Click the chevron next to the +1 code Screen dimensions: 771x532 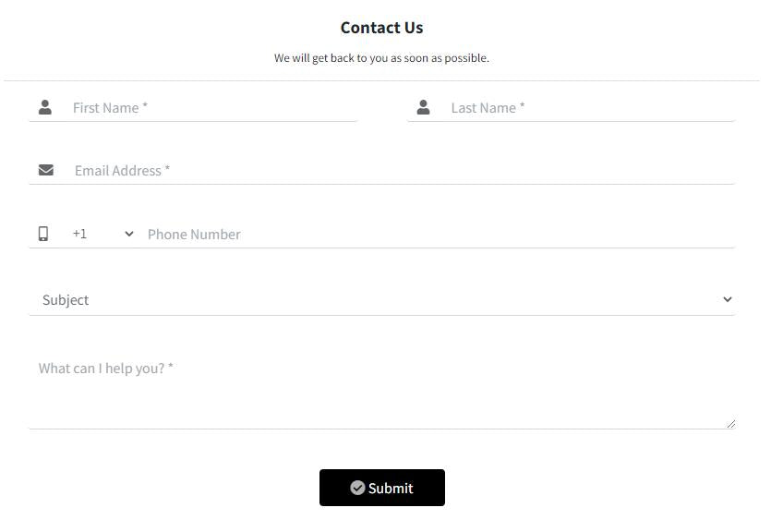[128, 234]
